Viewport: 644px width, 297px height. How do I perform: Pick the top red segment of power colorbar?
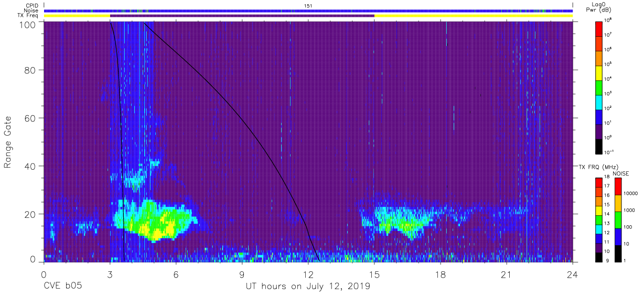599,28
